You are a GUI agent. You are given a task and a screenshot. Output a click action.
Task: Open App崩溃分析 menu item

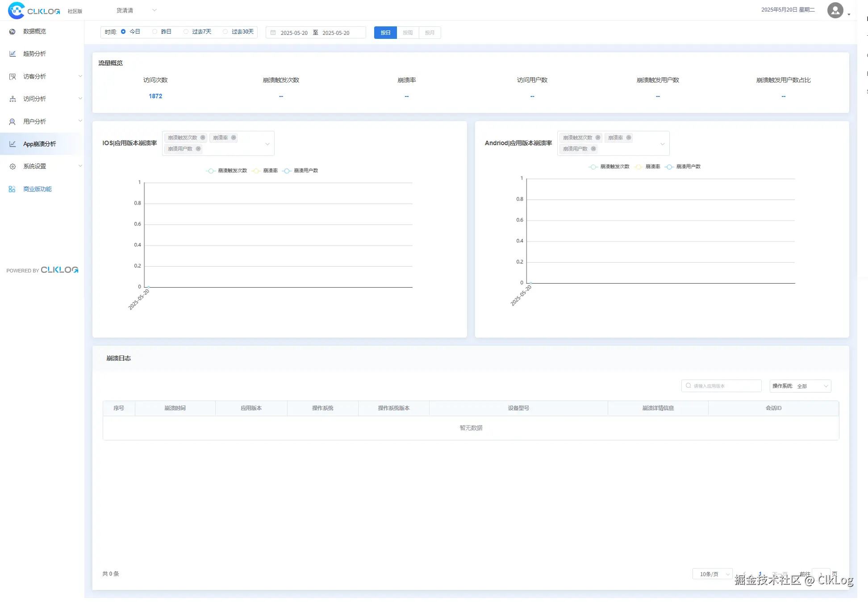pos(39,144)
